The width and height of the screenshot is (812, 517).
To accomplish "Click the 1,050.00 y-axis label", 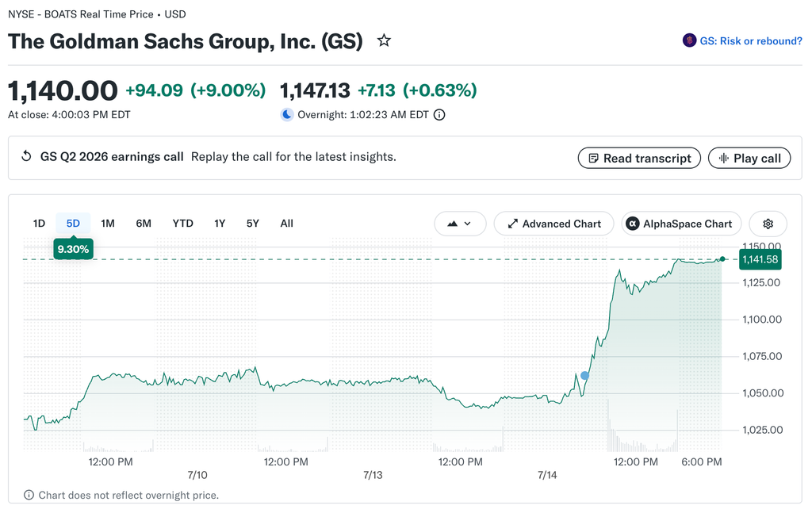I will pyautogui.click(x=763, y=393).
